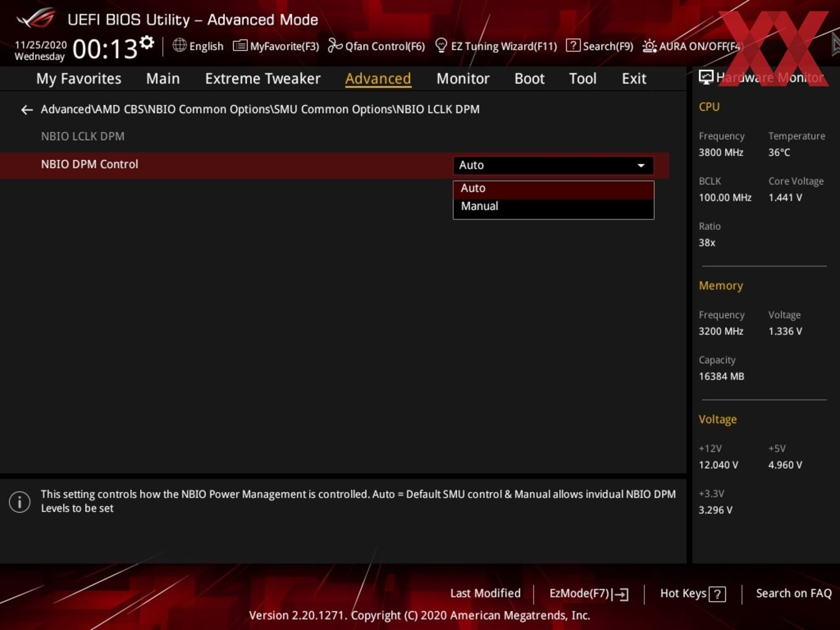Click the NBIO DPM Control dropdown arrow
Image resolution: width=840 pixels, height=630 pixels.
641,166
